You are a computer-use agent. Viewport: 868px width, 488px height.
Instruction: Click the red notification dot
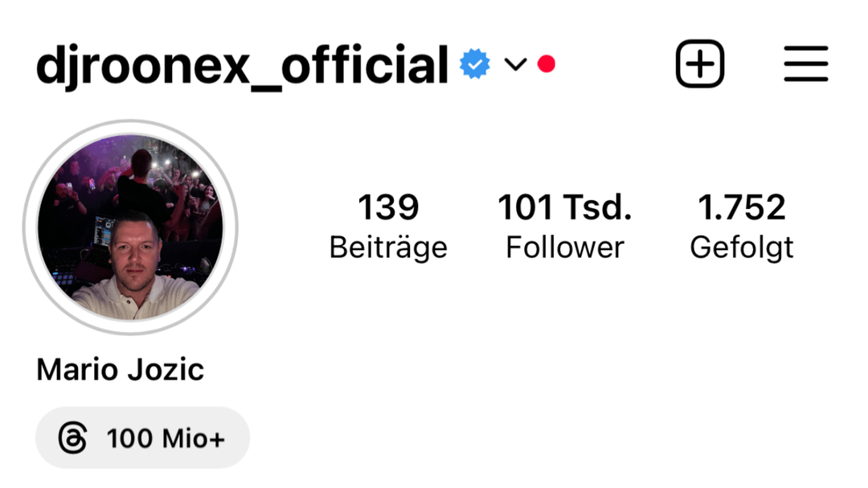coord(547,64)
